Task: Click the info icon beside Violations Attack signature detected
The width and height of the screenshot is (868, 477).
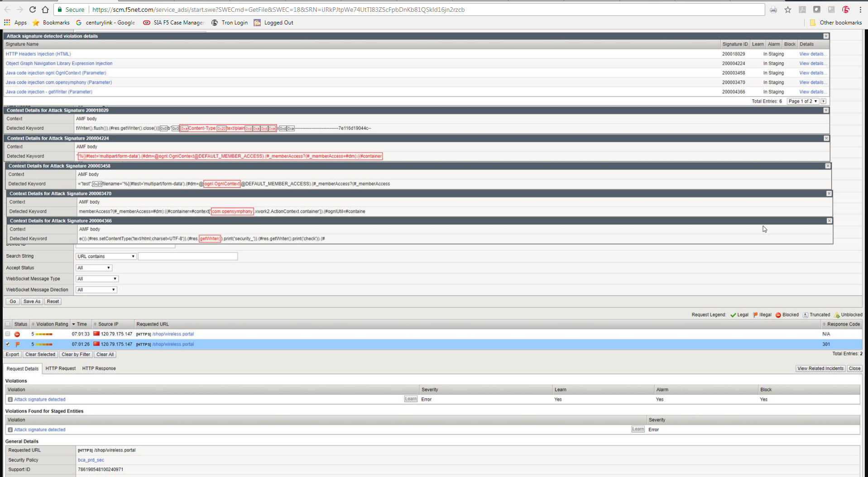Action: pyautogui.click(x=10, y=400)
